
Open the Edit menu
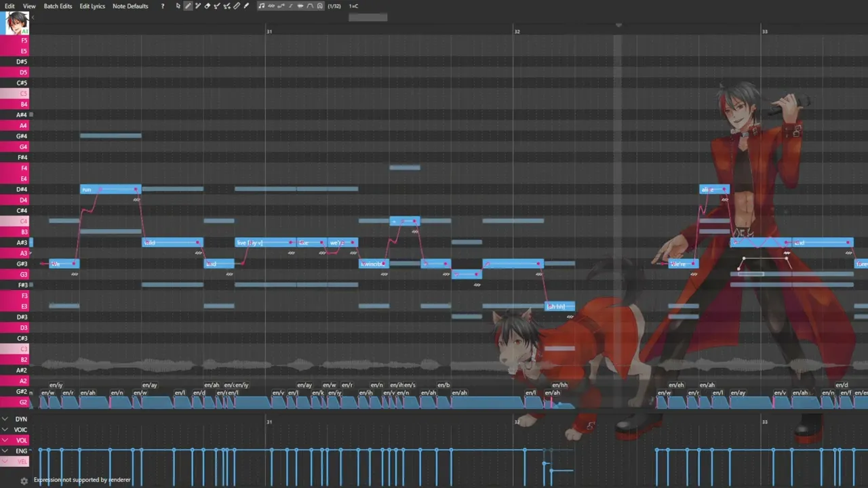(x=9, y=6)
